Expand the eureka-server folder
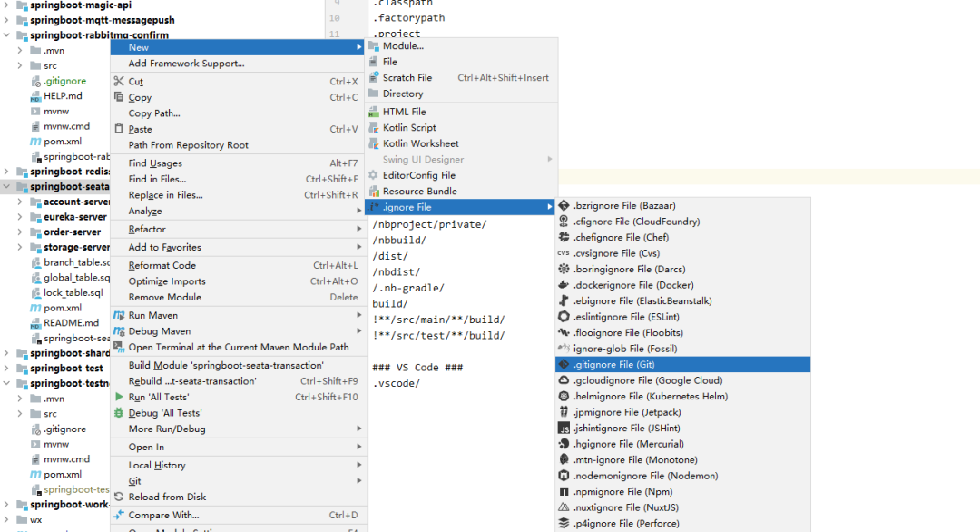This screenshot has width=980, height=532. coord(20,217)
